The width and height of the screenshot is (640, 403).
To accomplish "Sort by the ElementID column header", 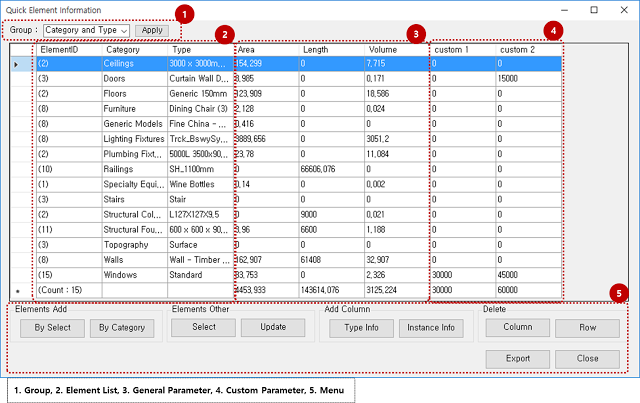I will pyautogui.click(x=69, y=50).
